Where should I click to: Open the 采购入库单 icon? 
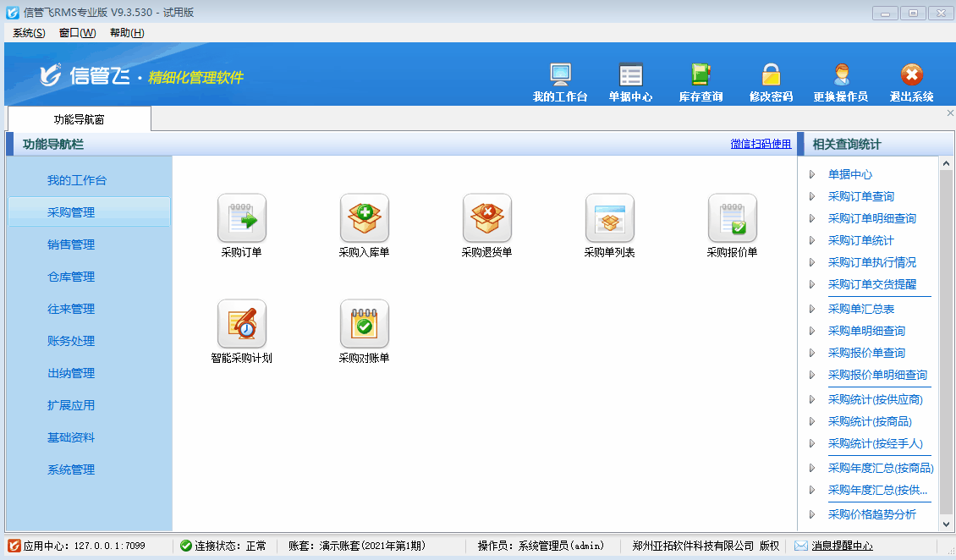click(x=365, y=218)
